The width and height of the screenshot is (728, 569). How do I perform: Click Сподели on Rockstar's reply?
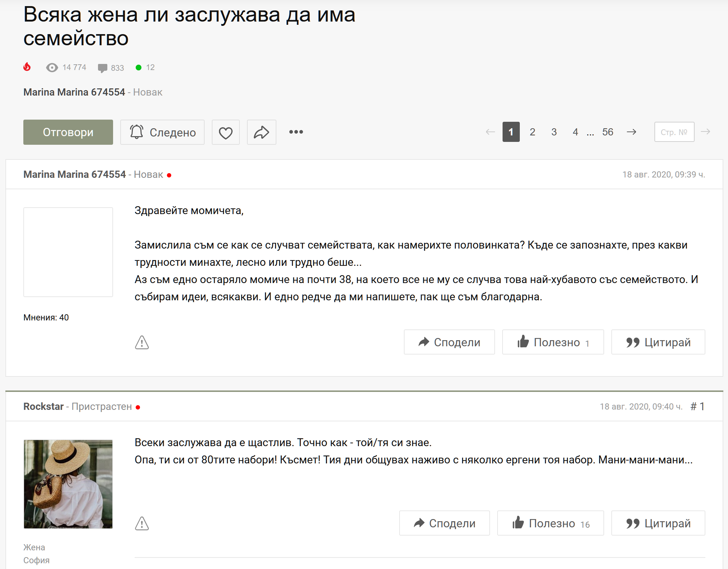click(444, 523)
